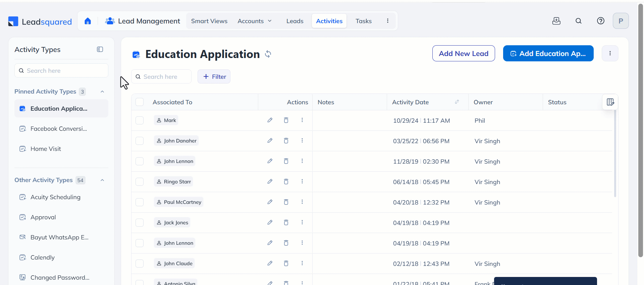Toggle the select-all header checkbox
The height and width of the screenshot is (285, 644).
(140, 102)
